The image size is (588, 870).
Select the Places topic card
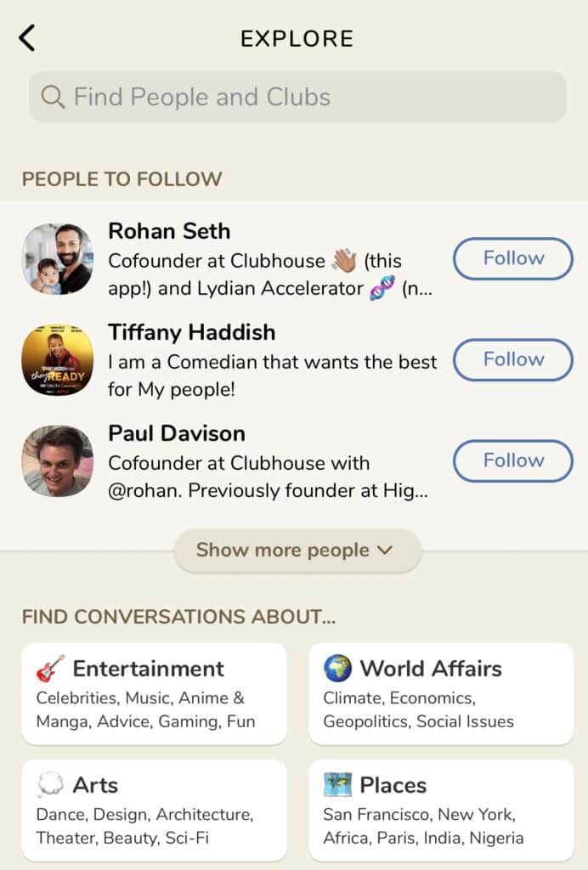click(x=441, y=810)
